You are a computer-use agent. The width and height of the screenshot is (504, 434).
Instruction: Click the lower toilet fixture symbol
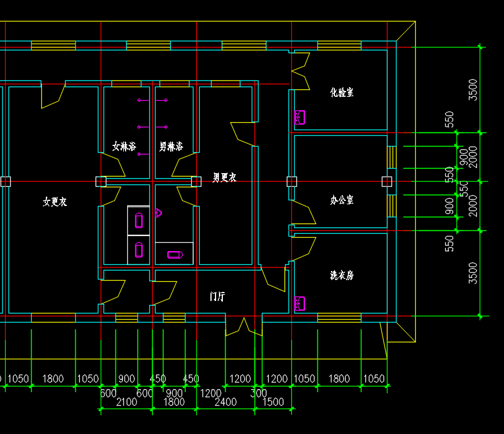(139, 250)
